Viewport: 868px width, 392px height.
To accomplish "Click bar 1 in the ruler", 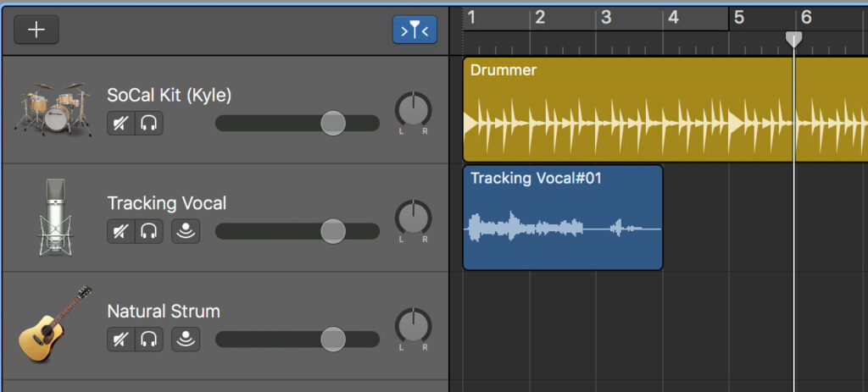I will pyautogui.click(x=471, y=18).
